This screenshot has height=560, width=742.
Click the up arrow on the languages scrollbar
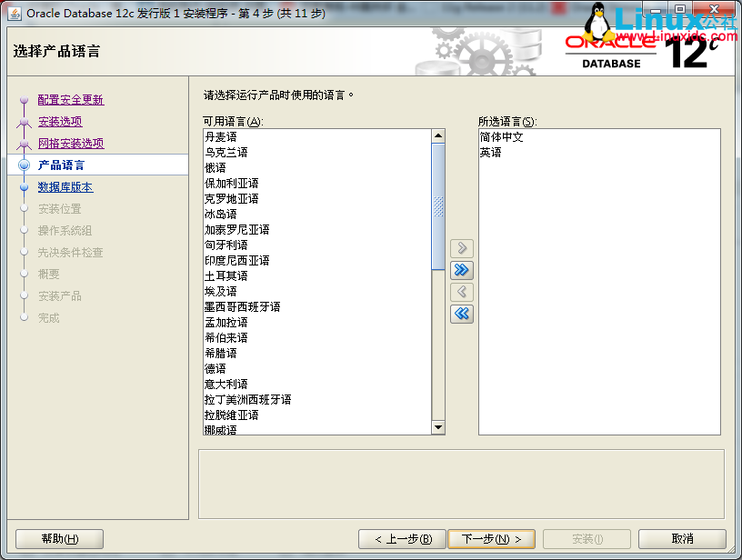[x=438, y=134]
